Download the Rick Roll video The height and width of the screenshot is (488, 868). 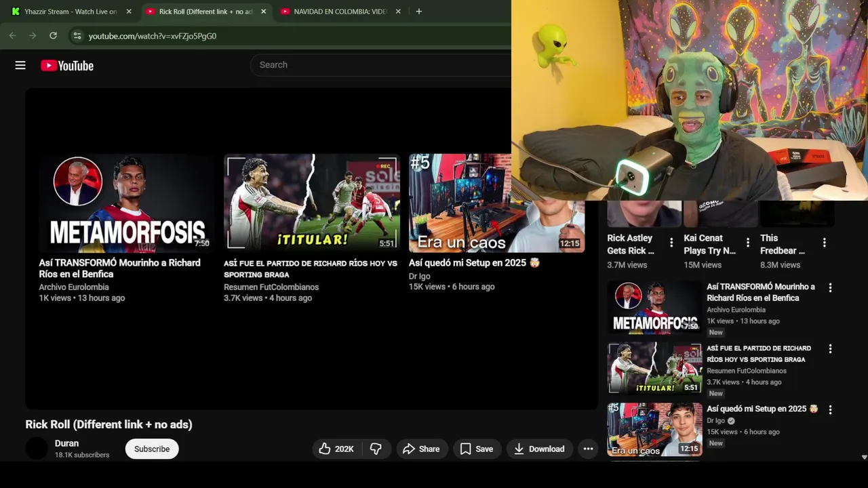[539, 449]
